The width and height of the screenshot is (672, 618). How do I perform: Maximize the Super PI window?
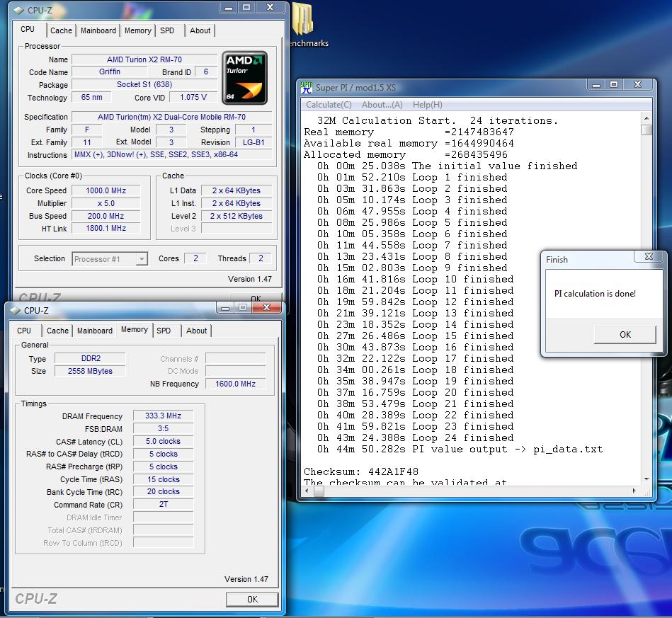click(x=614, y=84)
